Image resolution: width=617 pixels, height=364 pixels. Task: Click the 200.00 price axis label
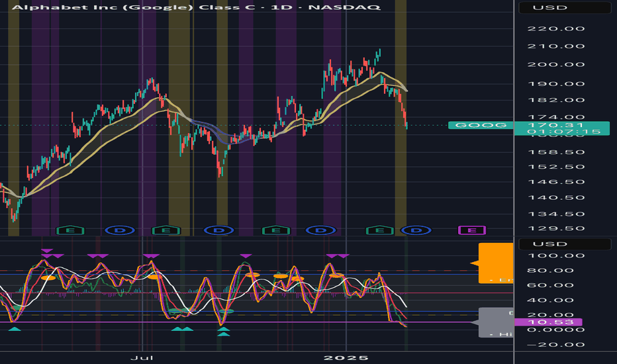tap(556, 65)
